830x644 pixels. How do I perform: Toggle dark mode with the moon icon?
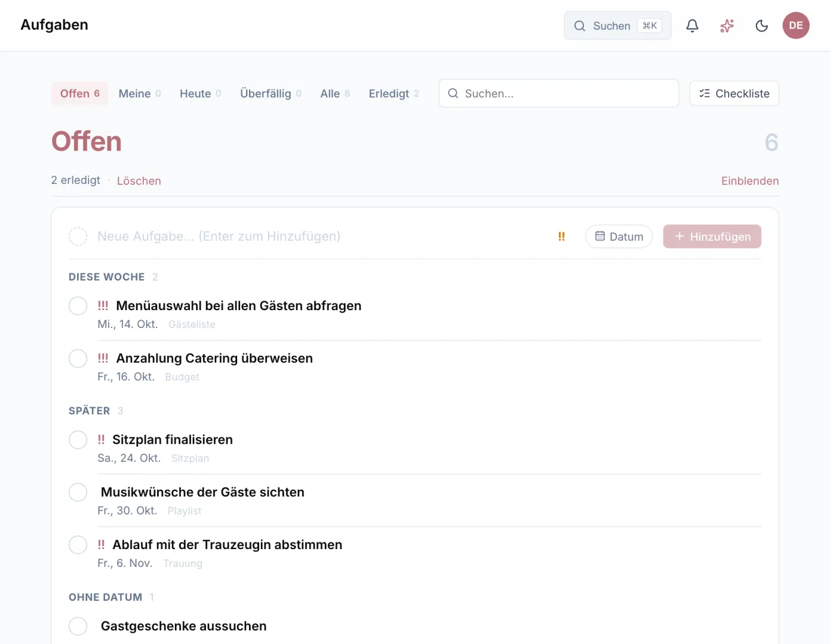[x=762, y=25]
